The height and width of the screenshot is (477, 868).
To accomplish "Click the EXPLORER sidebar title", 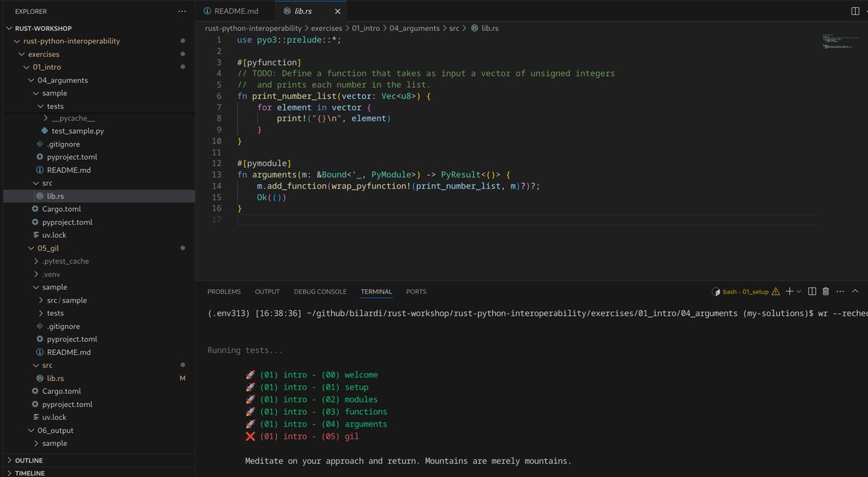I will click(x=31, y=12).
